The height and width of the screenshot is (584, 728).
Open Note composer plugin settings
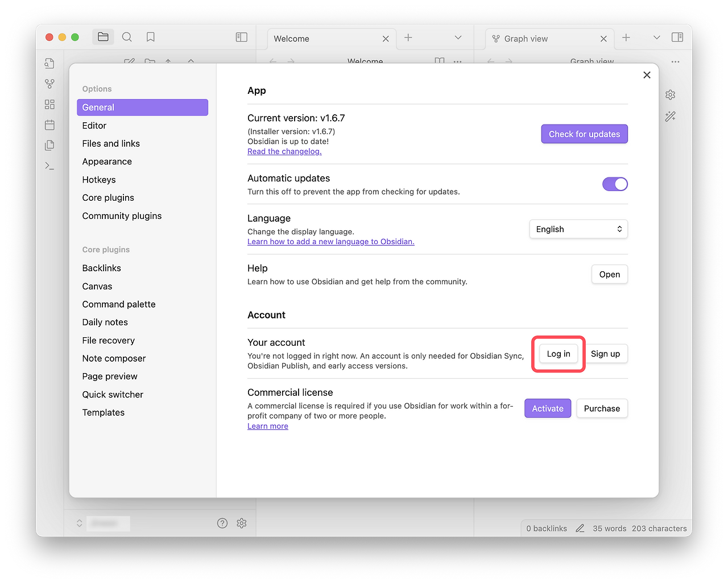[x=142, y=359]
